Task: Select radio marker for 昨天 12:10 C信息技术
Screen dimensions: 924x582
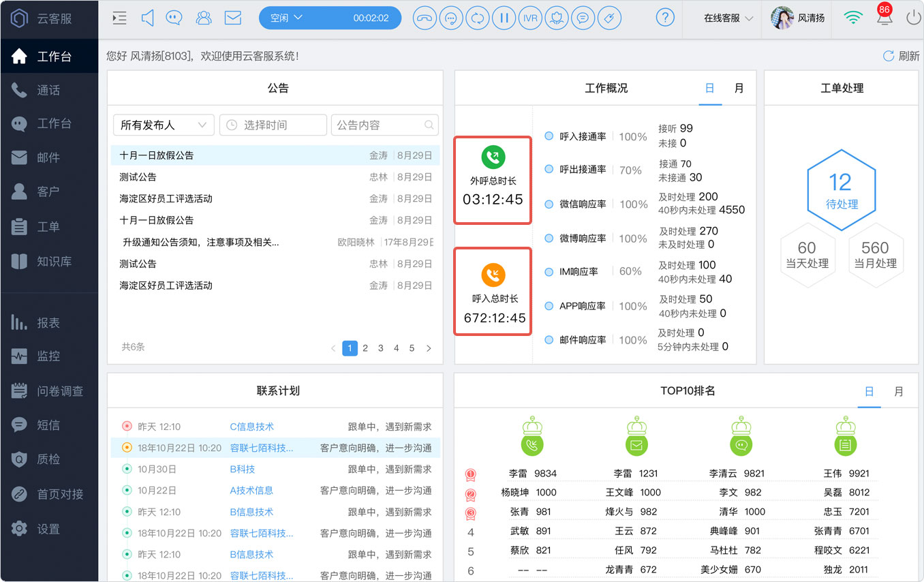Action: pyautogui.click(x=126, y=427)
